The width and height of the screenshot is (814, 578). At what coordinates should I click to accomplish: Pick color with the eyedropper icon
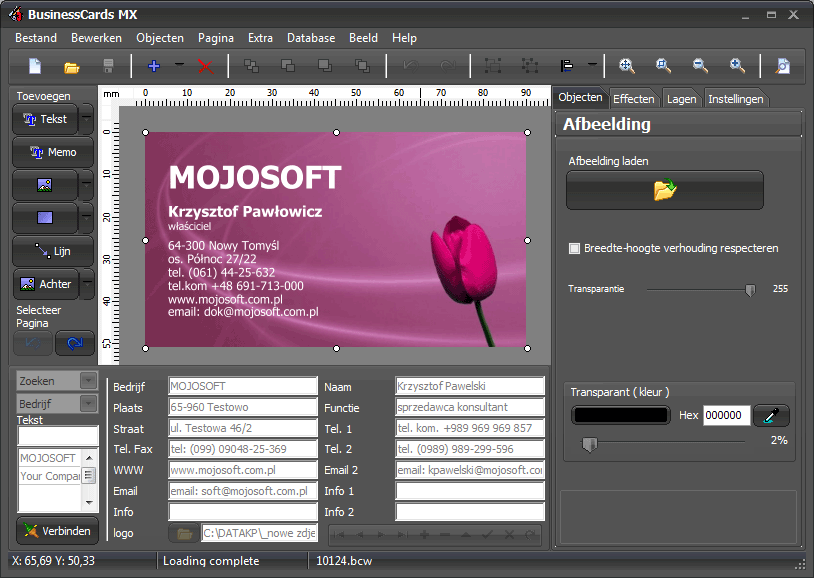pyautogui.click(x=771, y=415)
